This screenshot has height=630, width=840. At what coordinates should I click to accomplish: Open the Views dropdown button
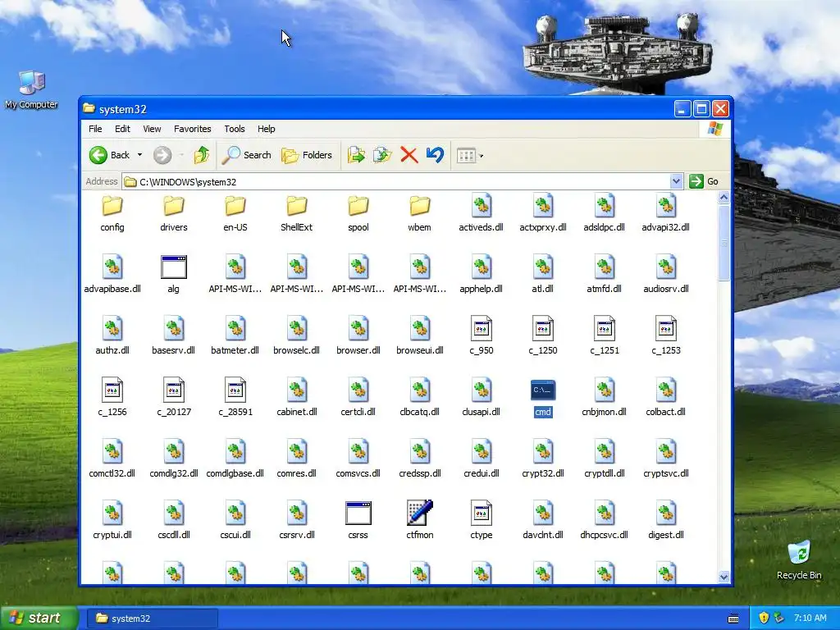pos(470,156)
